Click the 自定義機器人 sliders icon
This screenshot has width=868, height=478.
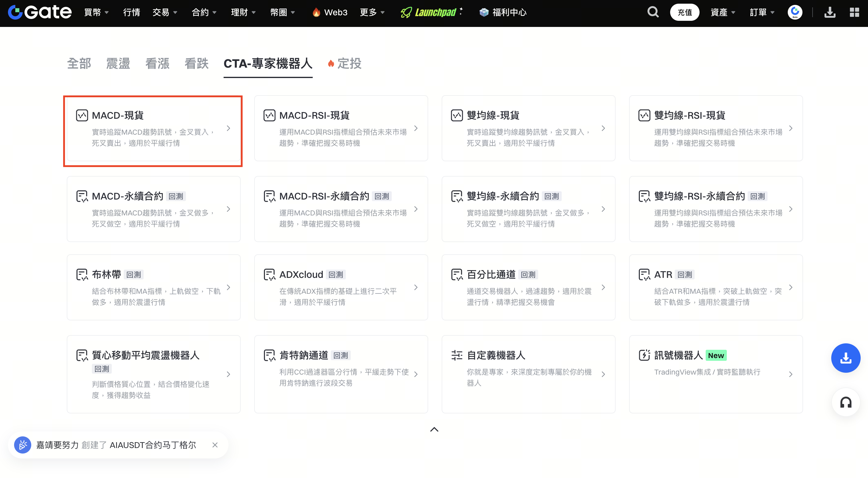pos(457,355)
